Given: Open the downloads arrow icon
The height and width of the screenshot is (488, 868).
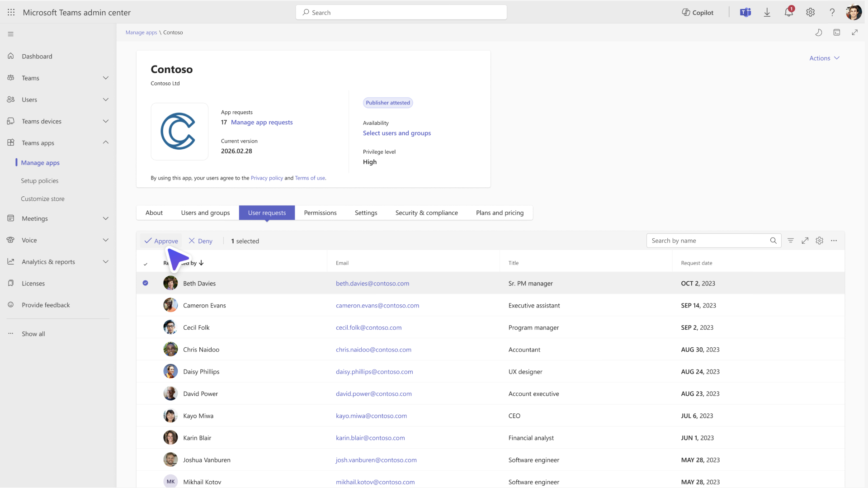Looking at the screenshot, I should (x=767, y=13).
